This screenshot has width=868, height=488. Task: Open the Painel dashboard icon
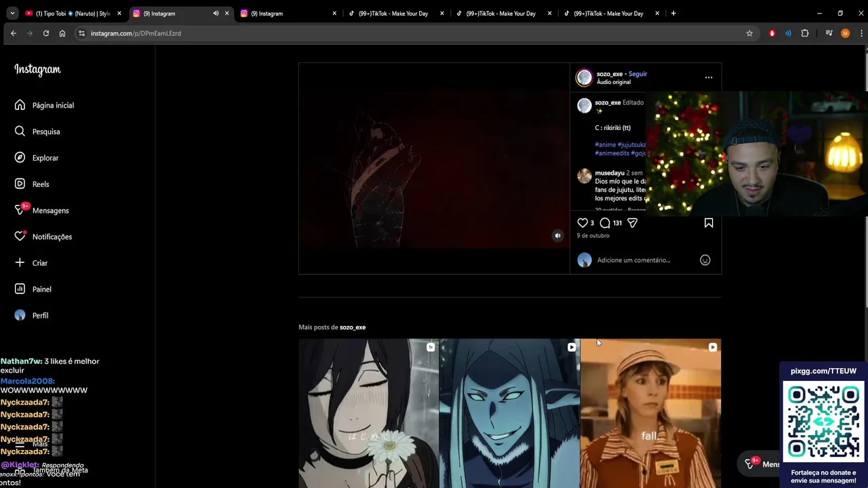20,289
